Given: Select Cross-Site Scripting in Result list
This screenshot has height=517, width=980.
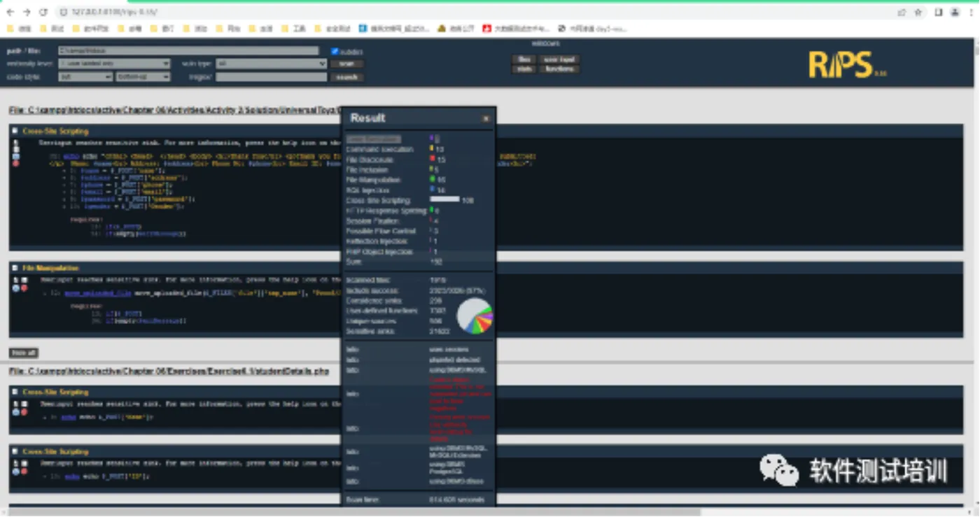Looking at the screenshot, I should coord(379,200).
